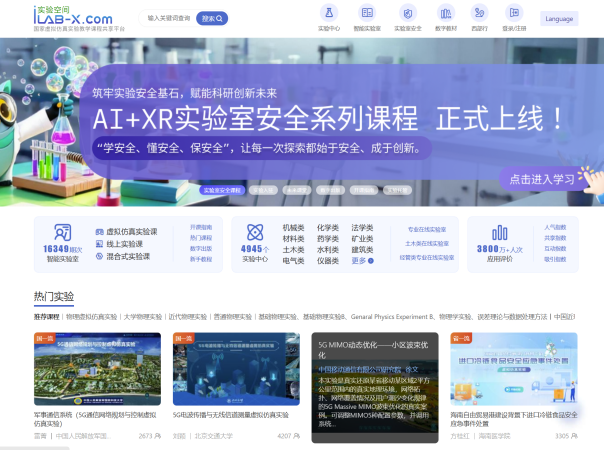Select the 近代物理实验 tab
The image size is (604, 450).
(x=188, y=317)
